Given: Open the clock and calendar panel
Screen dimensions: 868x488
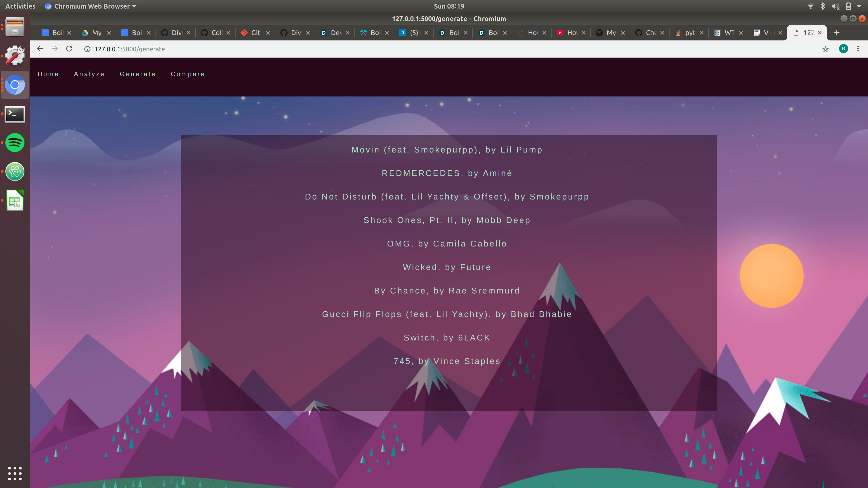Looking at the screenshot, I should [x=449, y=6].
